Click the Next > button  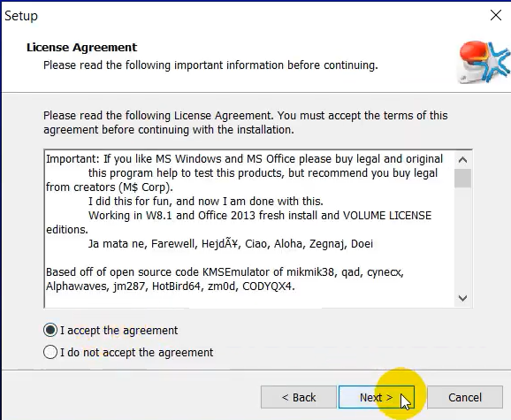pyautogui.click(x=377, y=397)
